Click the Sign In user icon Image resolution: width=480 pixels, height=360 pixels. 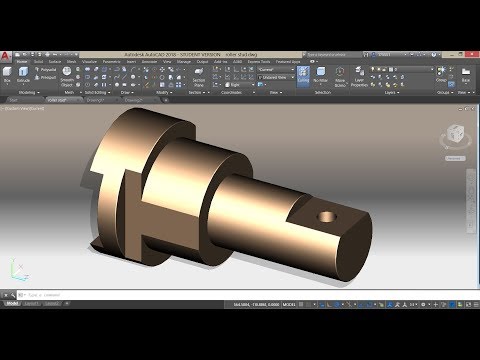click(x=374, y=54)
